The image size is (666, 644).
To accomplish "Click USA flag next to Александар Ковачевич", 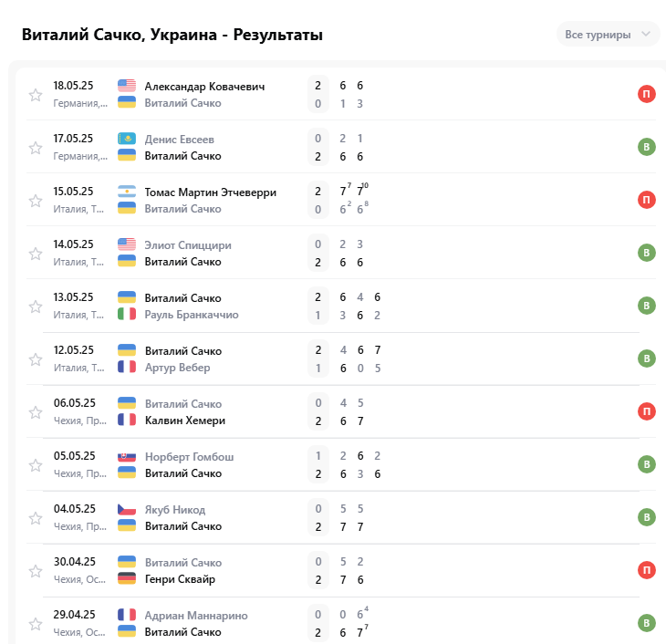I will pos(127,86).
